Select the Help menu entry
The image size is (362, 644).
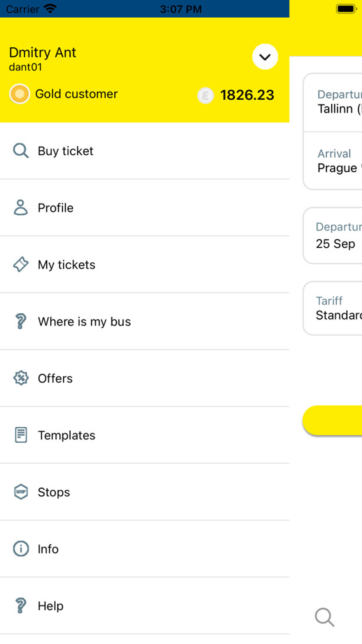click(x=51, y=606)
